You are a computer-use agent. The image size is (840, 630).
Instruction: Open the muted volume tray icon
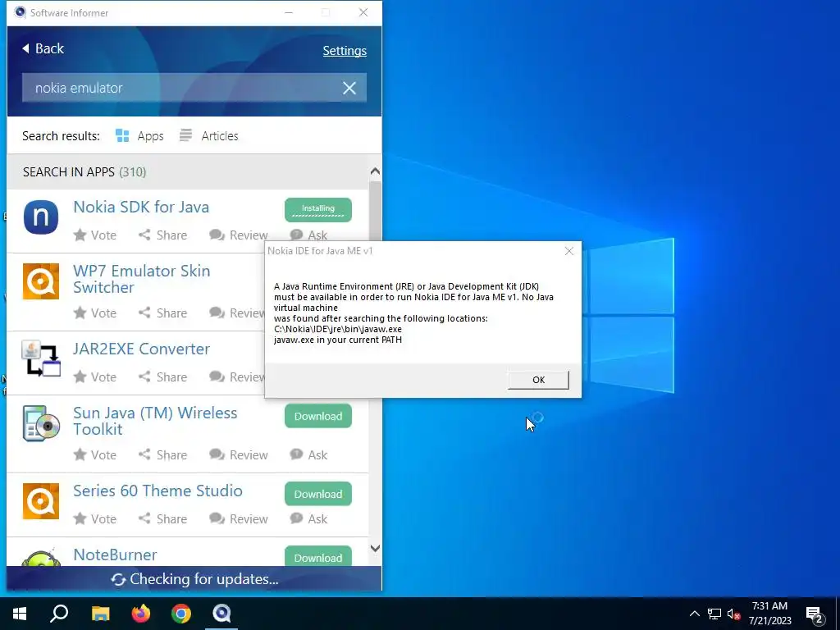pos(733,614)
